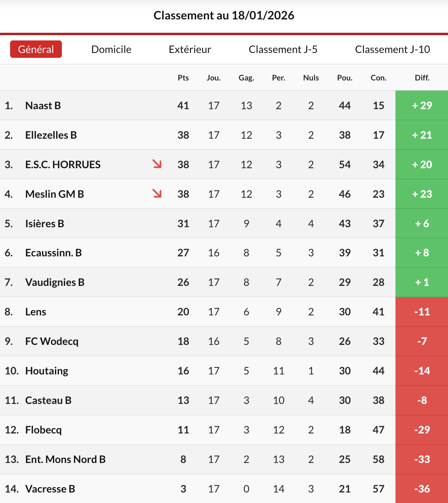
Task: Switch to Classement J-10 tab
Action: [x=392, y=49]
